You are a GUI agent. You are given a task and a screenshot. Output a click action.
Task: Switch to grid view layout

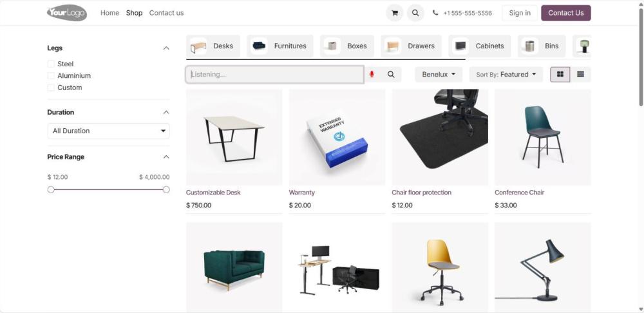click(560, 74)
